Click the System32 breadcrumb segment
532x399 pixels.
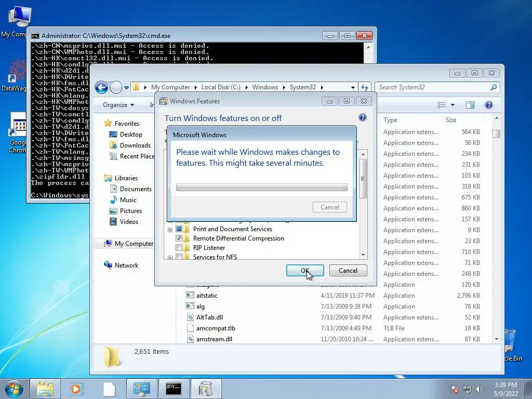pyautogui.click(x=303, y=87)
